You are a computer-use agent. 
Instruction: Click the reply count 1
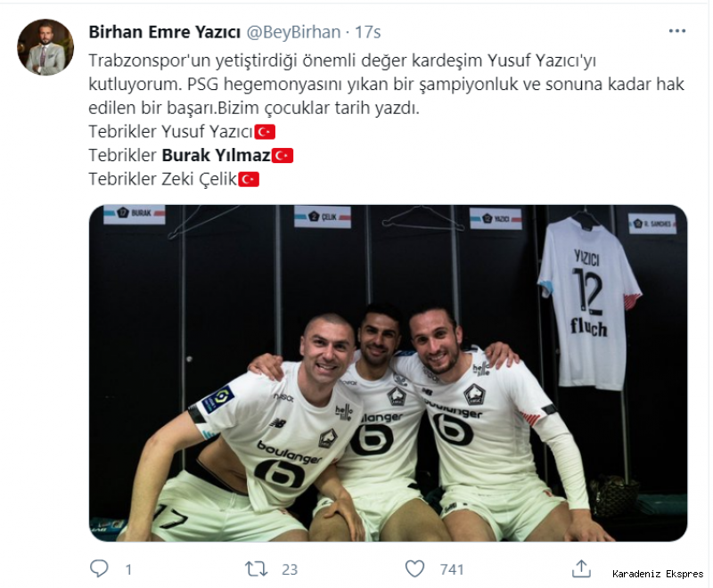pos(128,569)
